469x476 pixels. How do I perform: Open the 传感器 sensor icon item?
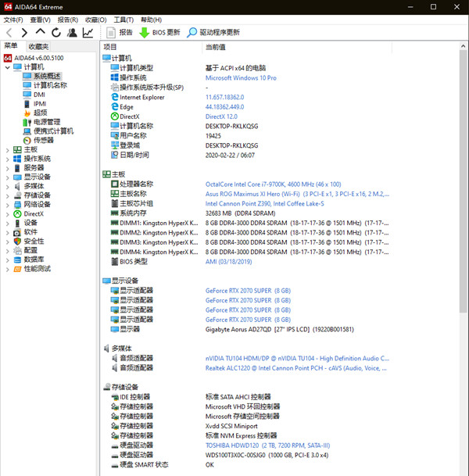click(x=27, y=141)
